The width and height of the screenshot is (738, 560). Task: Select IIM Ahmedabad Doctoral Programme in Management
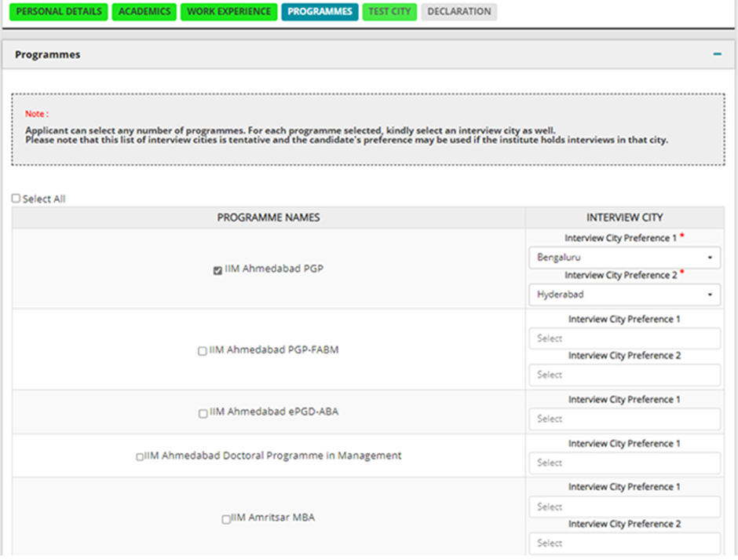click(x=140, y=456)
